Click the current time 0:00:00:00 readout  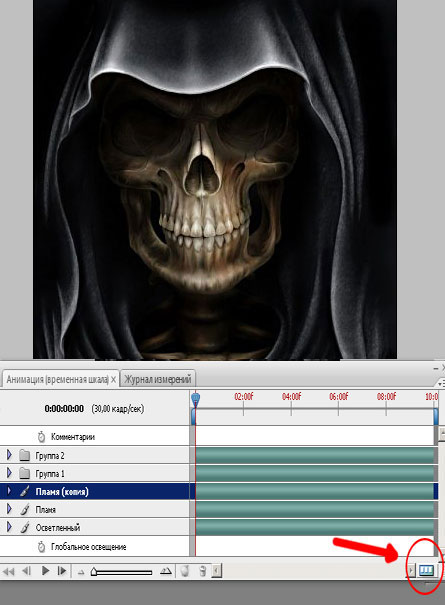[64, 409]
